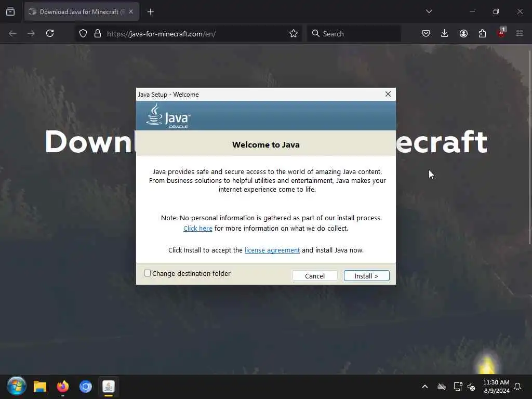Open the license agreement link
Screen dimensions: 532x399
[x=272, y=250]
